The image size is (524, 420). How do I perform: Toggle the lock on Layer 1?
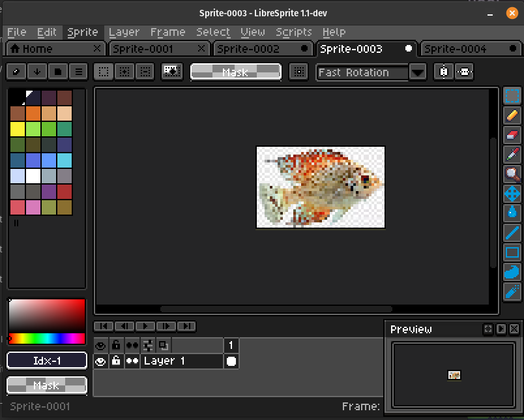[x=116, y=361]
